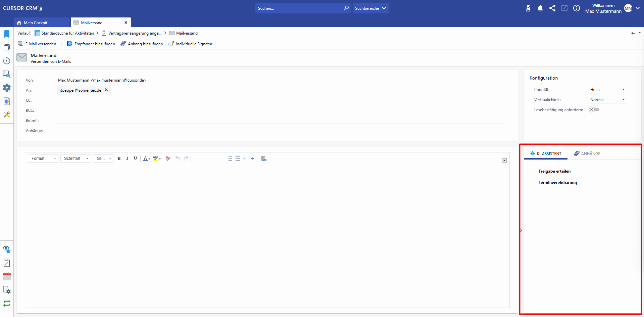644x317 pixels.
Task: Open the bookmark icon in left sidebar
Action: [x=7, y=34]
